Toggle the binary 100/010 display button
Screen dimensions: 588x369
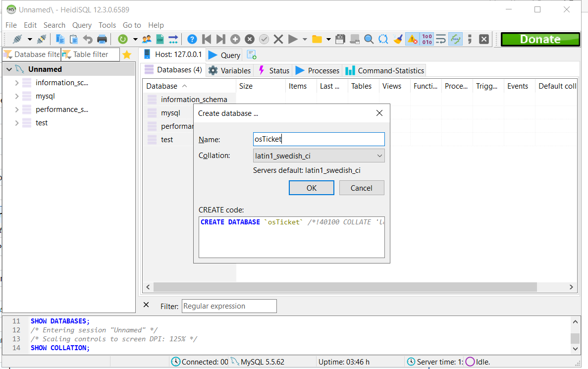[427, 39]
